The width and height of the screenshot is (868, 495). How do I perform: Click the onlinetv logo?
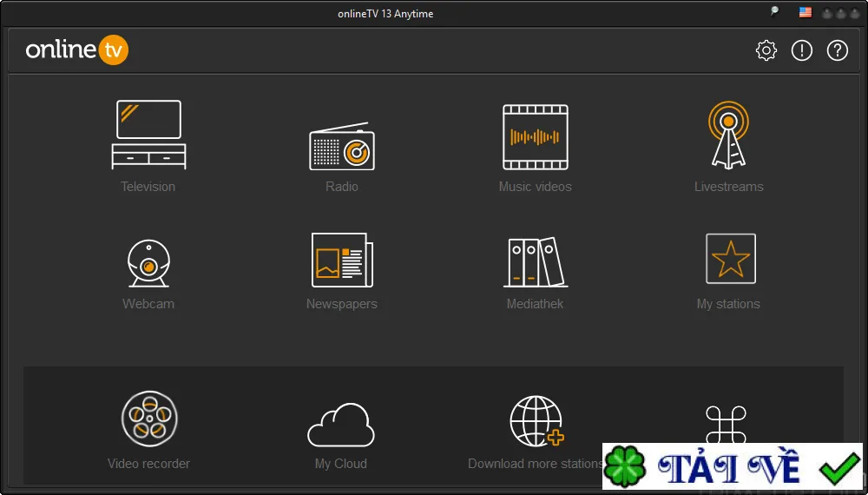(77, 49)
